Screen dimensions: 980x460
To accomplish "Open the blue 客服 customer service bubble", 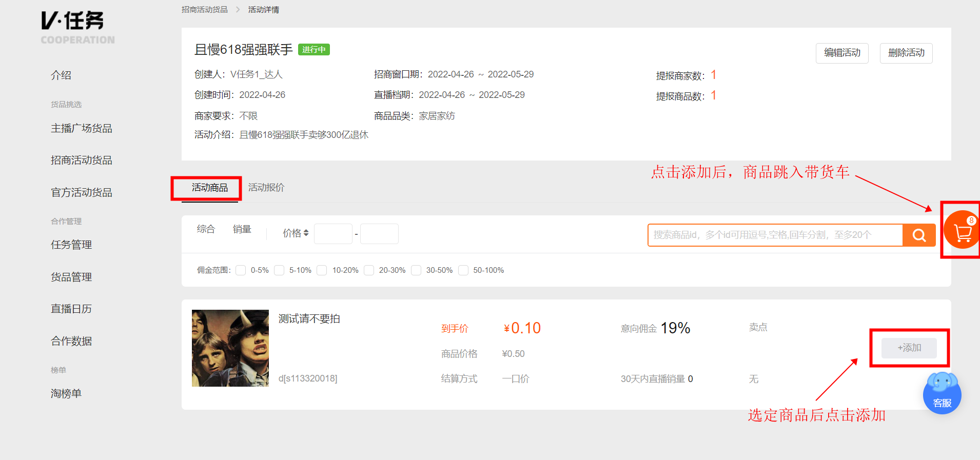I will click(942, 394).
